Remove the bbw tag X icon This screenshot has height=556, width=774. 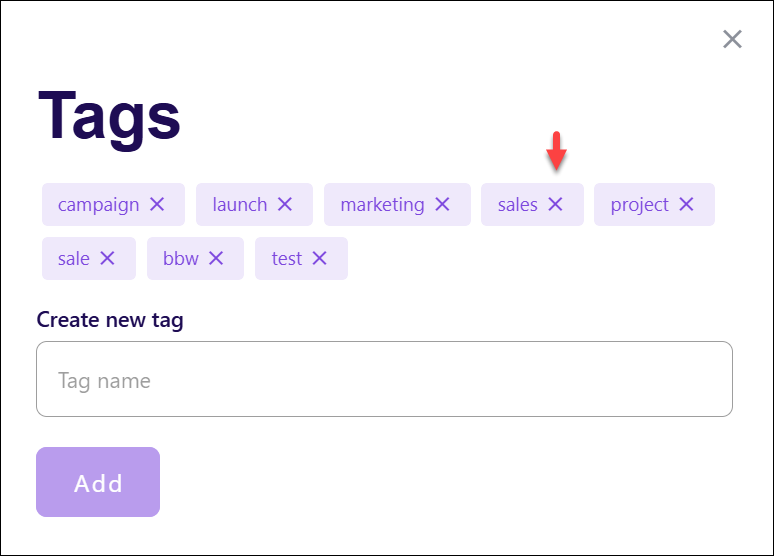(x=216, y=258)
